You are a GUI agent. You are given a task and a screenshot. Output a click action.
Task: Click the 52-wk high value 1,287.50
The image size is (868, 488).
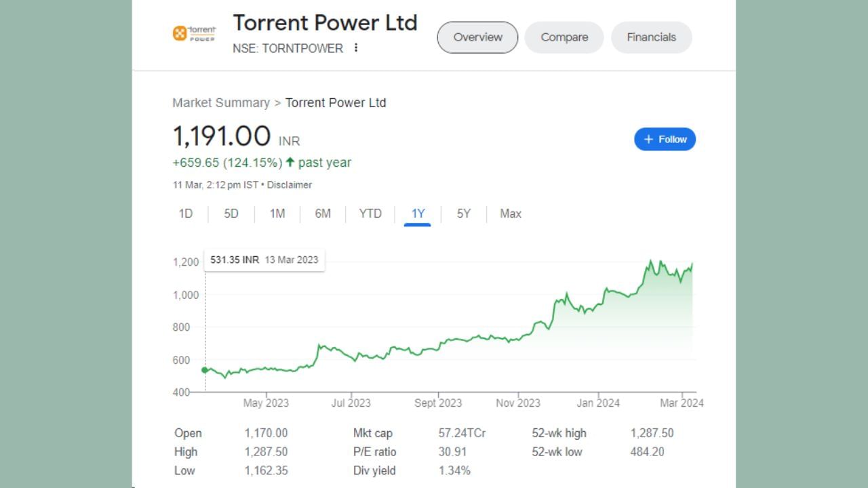tap(652, 433)
